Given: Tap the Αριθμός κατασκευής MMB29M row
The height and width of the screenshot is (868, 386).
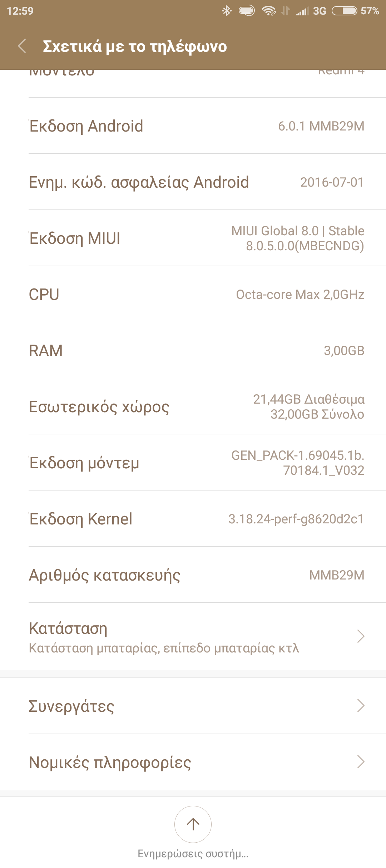Looking at the screenshot, I should click(193, 575).
